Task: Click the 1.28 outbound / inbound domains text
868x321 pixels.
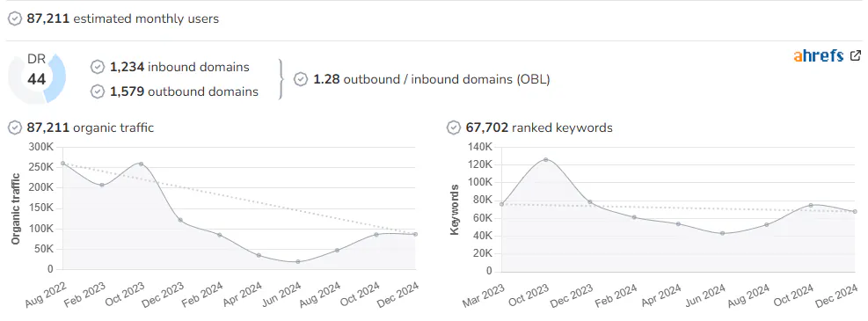Action: tap(431, 79)
